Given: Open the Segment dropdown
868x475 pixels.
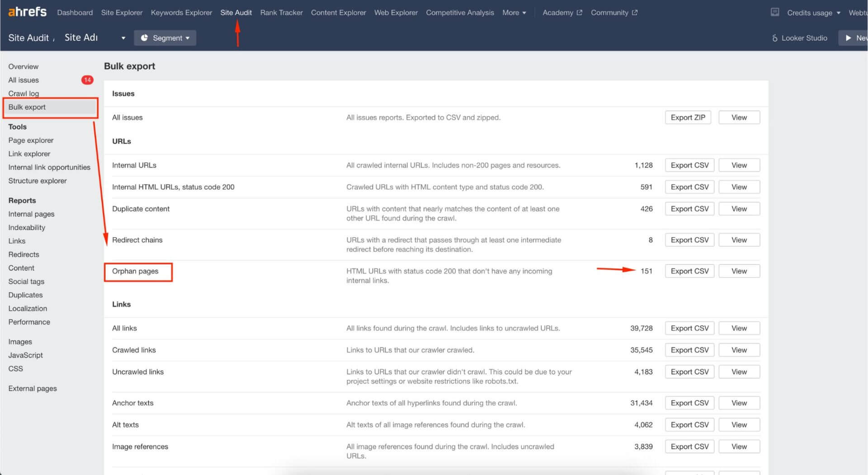Looking at the screenshot, I should 165,38.
